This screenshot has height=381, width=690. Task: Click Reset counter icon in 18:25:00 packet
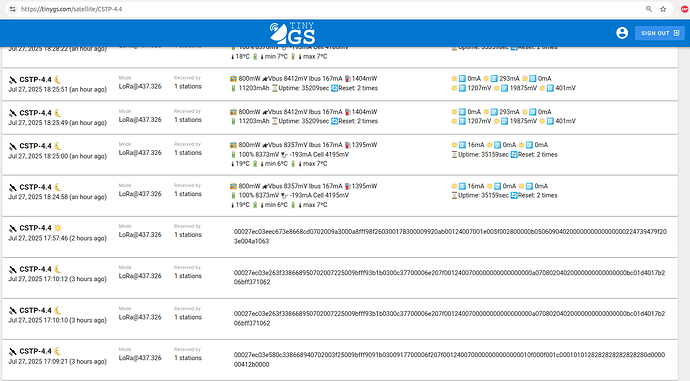point(514,154)
